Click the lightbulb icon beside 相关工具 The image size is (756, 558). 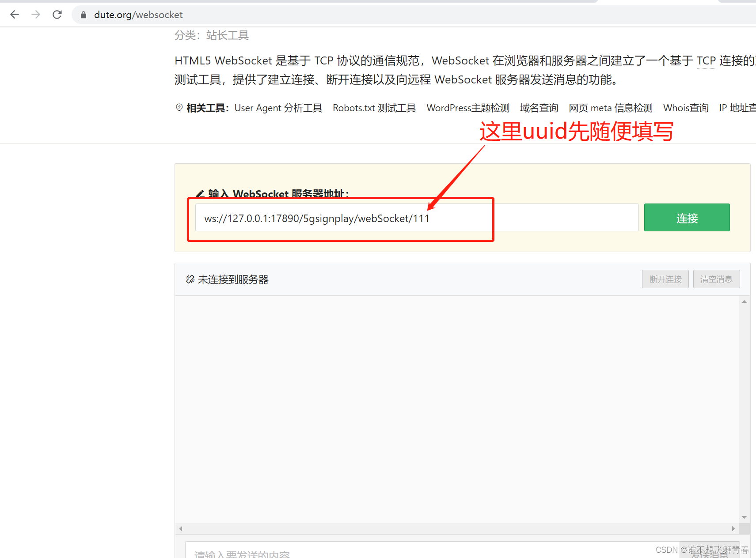click(x=179, y=107)
